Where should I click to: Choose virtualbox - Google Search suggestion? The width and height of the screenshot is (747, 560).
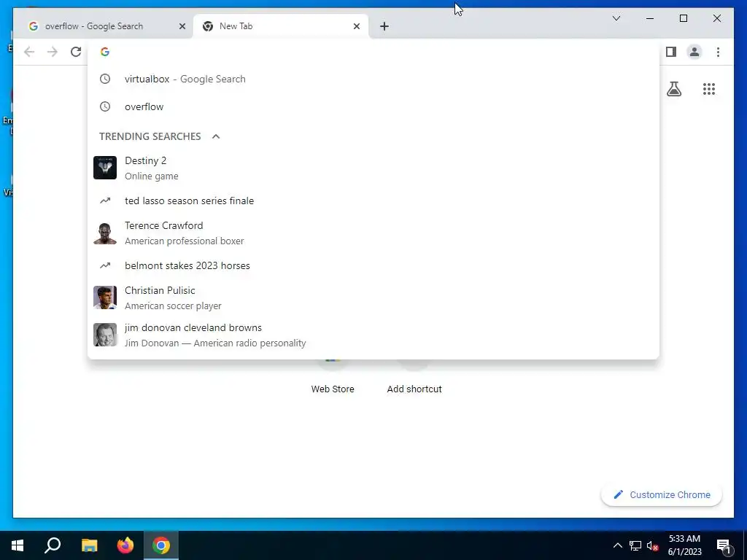pos(373,79)
